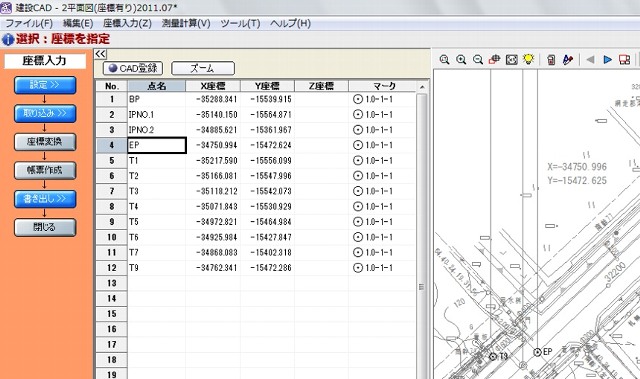Click the EP point marker on drawing
This screenshot has width=640, height=379.
pyautogui.click(x=538, y=352)
